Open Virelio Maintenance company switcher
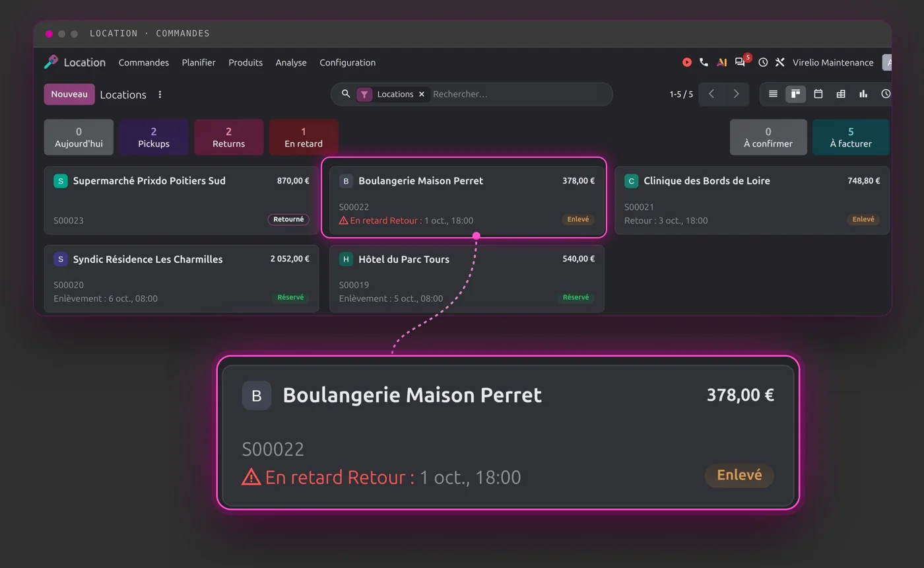The width and height of the screenshot is (924, 568). (x=833, y=63)
